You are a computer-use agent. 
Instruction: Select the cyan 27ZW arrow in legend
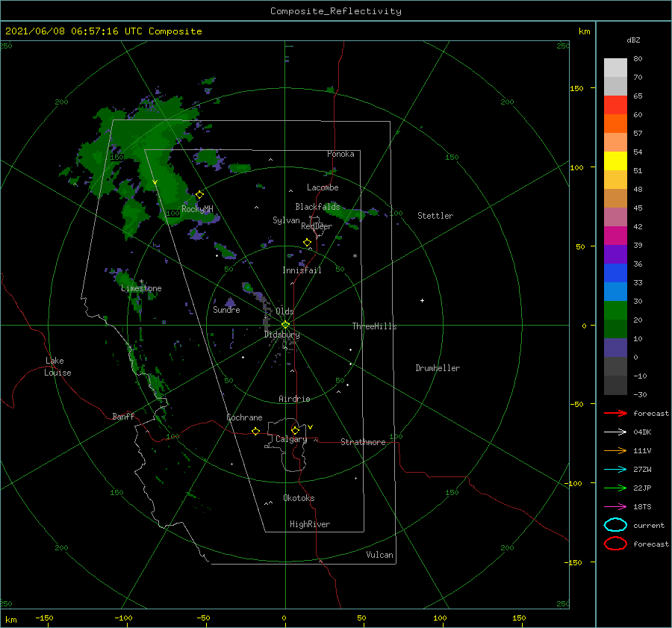tap(615, 470)
